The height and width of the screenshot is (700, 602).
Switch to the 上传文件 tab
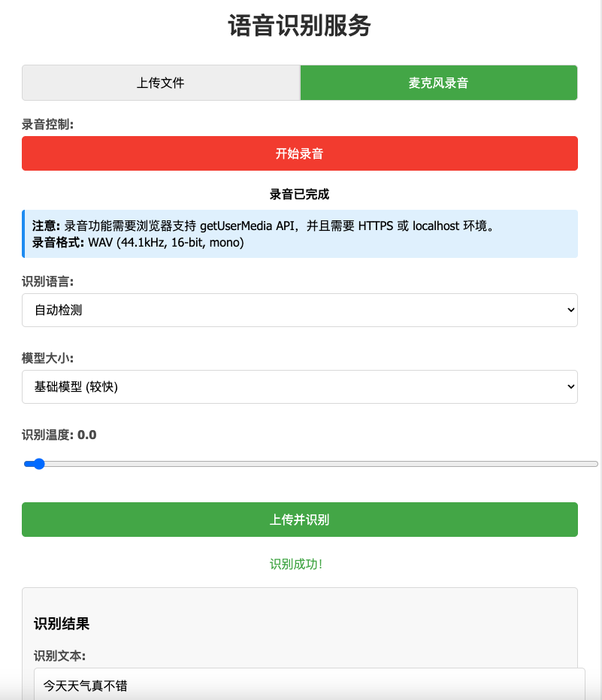point(161,83)
